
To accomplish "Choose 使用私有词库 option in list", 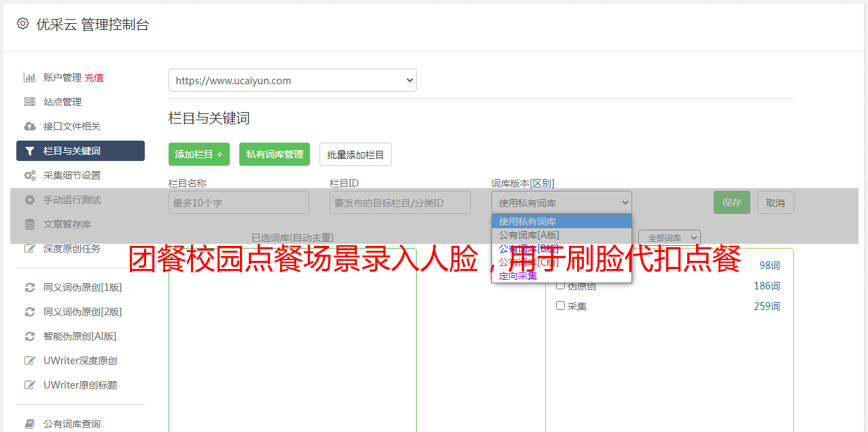I will click(x=561, y=221).
